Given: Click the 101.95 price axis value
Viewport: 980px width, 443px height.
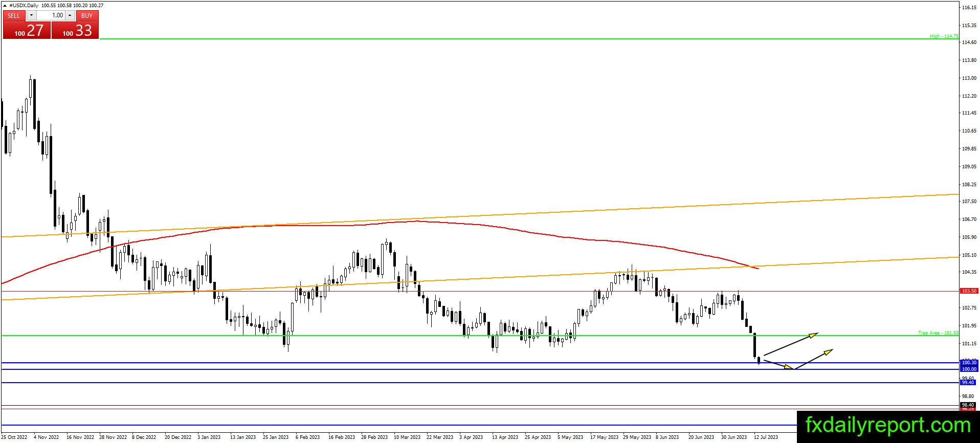Looking at the screenshot, I should coord(969,325).
